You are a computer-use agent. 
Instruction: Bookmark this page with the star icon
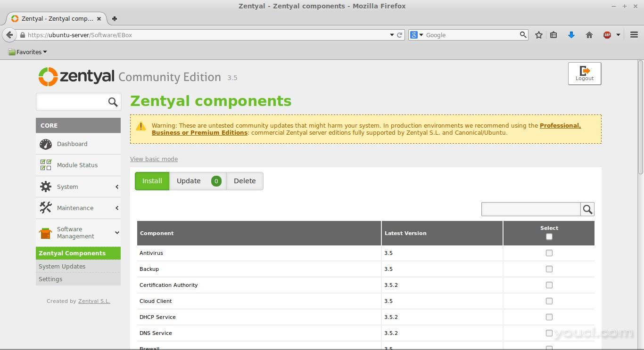click(539, 35)
